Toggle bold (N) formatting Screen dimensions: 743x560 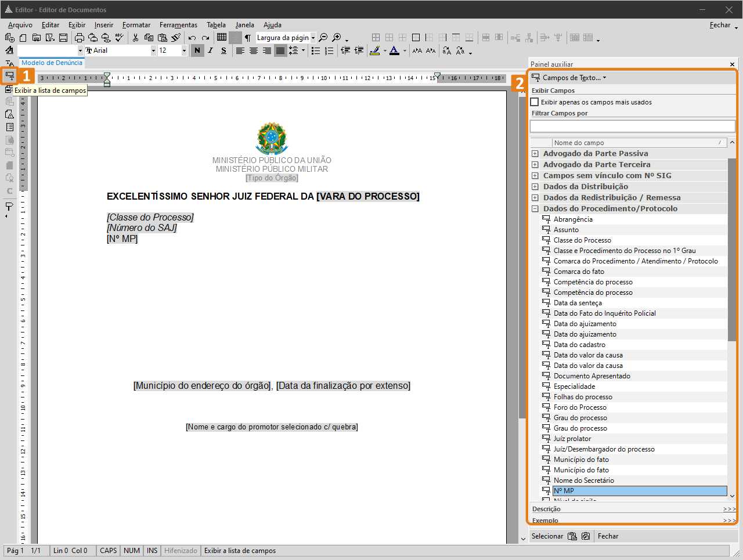point(197,50)
